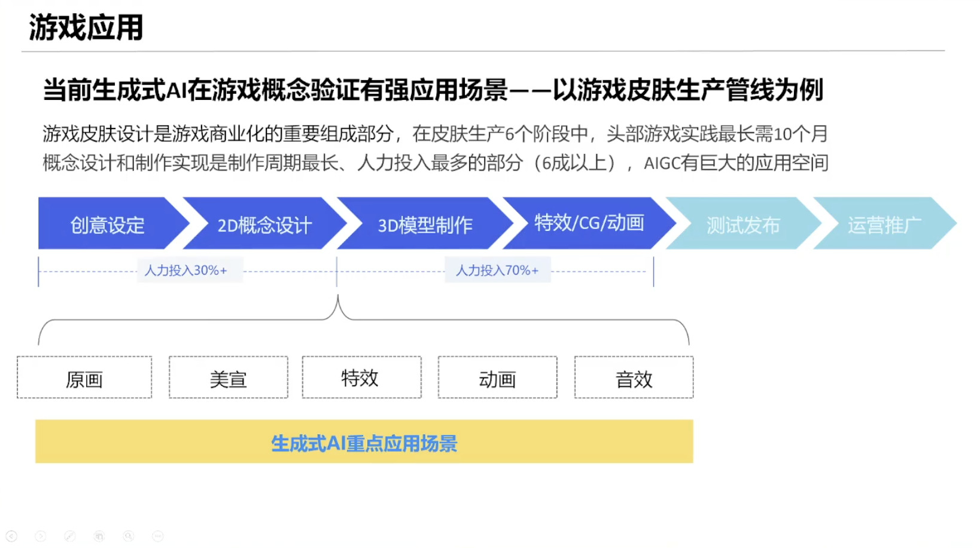980x548 pixels.
Task: Go to the previous slide arrow
Action: click(x=11, y=536)
